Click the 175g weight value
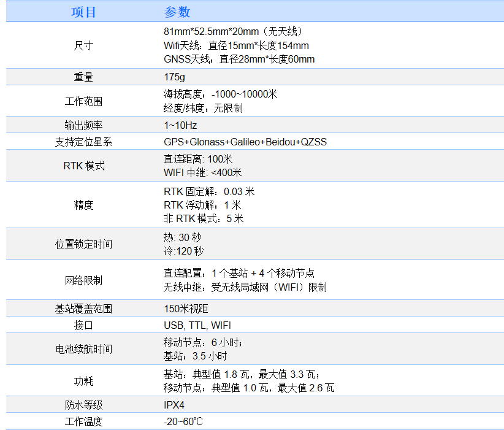 click(174, 77)
